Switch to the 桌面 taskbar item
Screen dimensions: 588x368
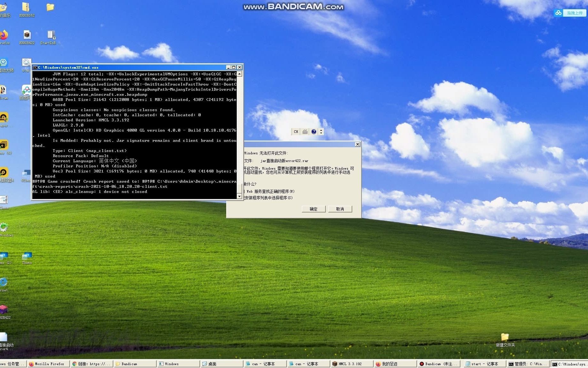tap(222, 364)
